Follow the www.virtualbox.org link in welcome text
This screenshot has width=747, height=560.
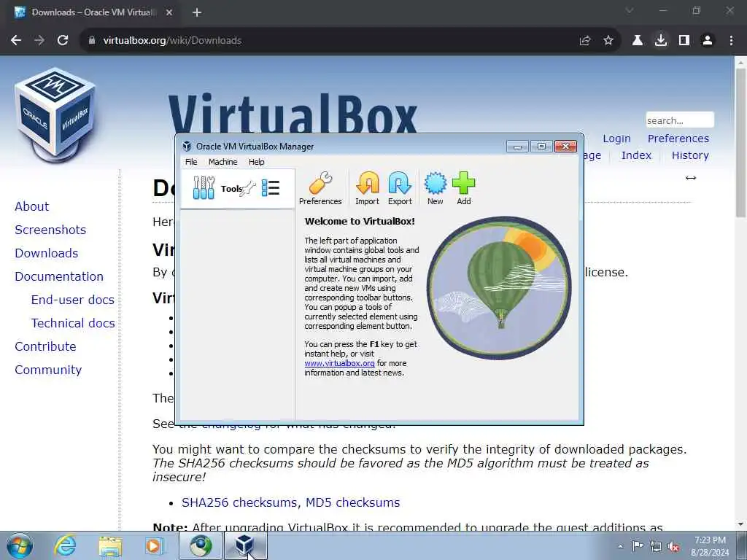coord(339,363)
